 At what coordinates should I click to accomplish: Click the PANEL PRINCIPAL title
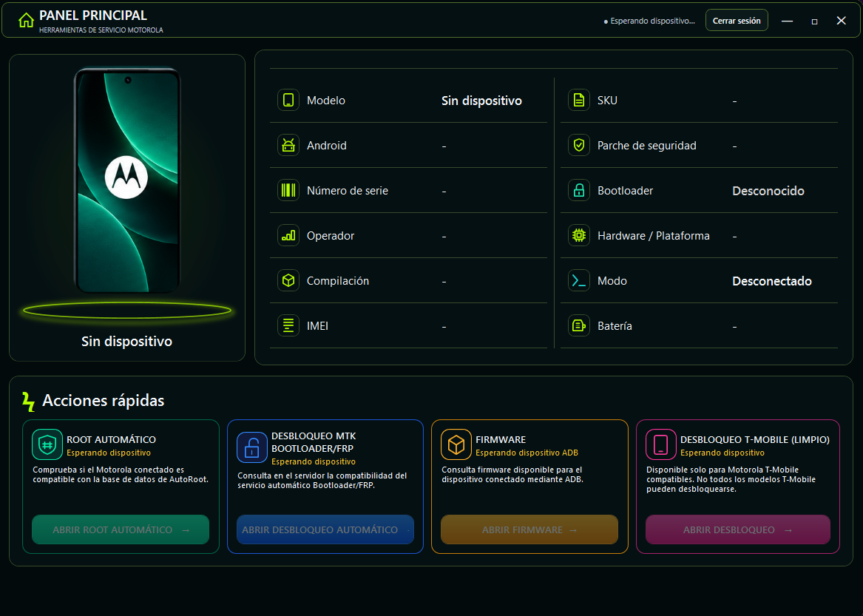93,16
